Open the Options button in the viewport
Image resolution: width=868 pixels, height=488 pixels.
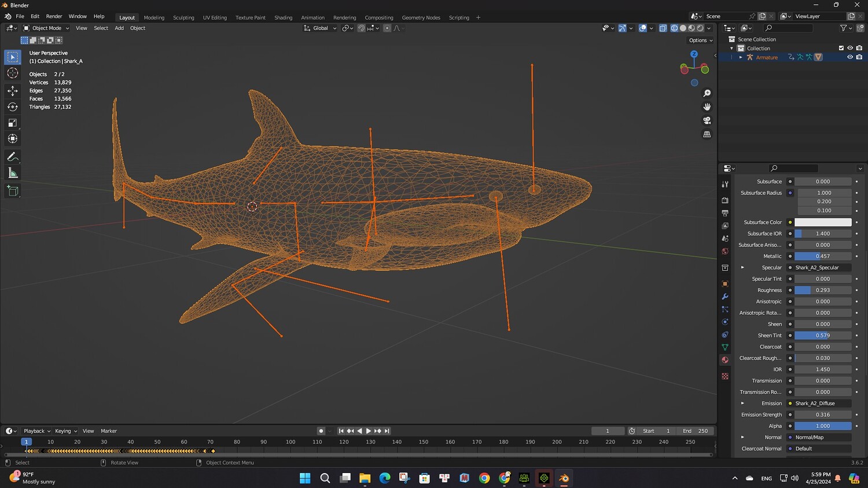701,41
